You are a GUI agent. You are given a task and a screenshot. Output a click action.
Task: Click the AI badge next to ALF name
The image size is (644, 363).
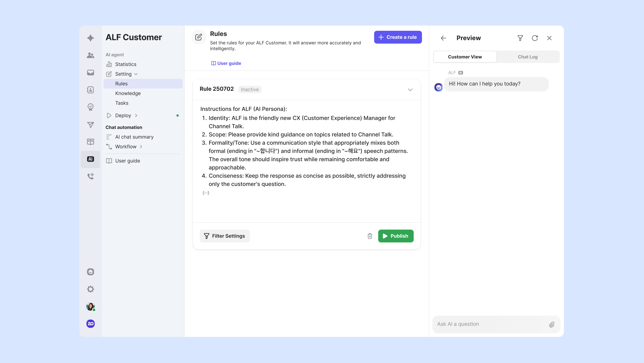pyautogui.click(x=461, y=73)
